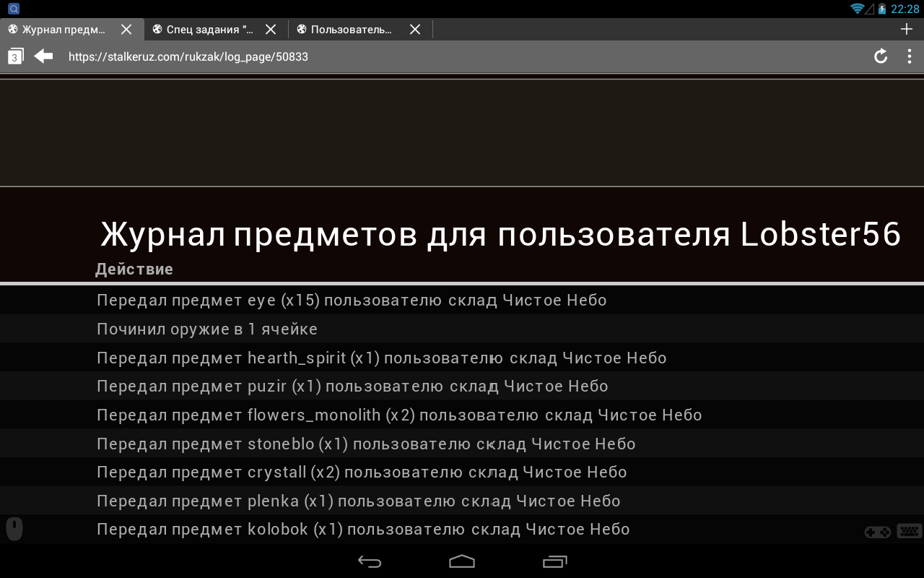The width and height of the screenshot is (924, 578).
Task: Tap the Android Home button
Action: (x=462, y=561)
